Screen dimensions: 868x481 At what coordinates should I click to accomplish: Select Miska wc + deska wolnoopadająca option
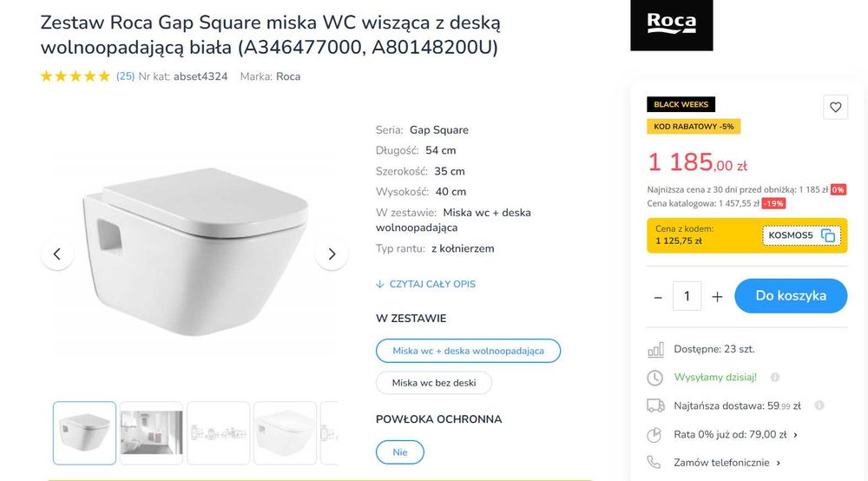coord(468,351)
